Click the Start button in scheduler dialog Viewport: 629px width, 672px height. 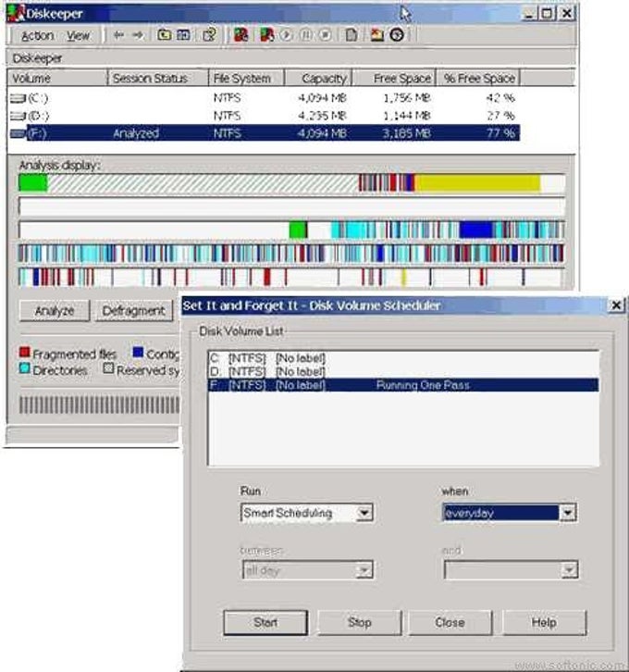(265, 622)
